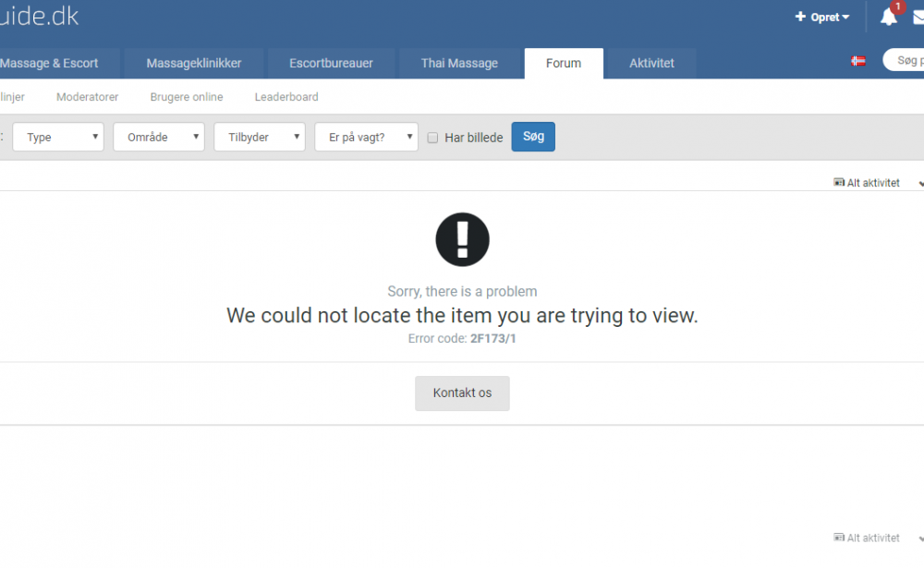Screen dimensions: 924x568
Task: Open the Leaderboard link
Action: tap(286, 97)
